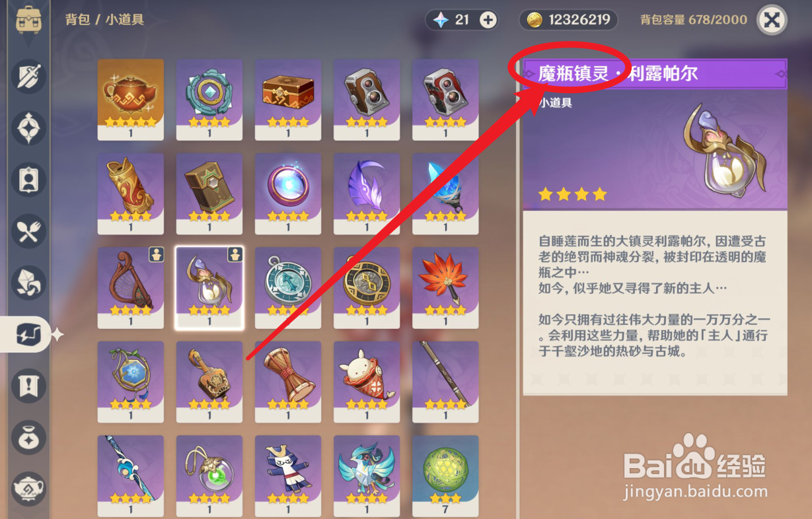This screenshot has height=519, width=812.
Task: Open the Character Development Items tab
Action: (29, 180)
